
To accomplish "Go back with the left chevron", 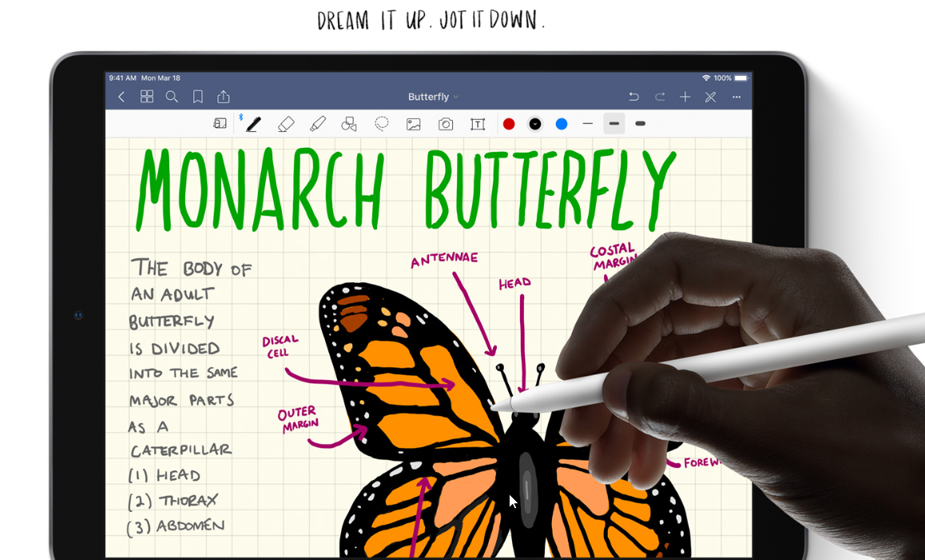I will pos(121,97).
